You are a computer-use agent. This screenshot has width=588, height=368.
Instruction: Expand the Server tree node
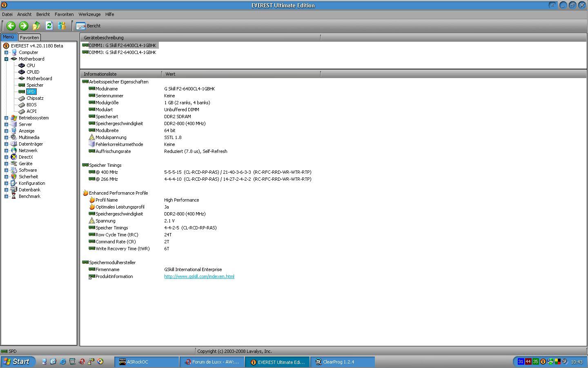(6, 124)
